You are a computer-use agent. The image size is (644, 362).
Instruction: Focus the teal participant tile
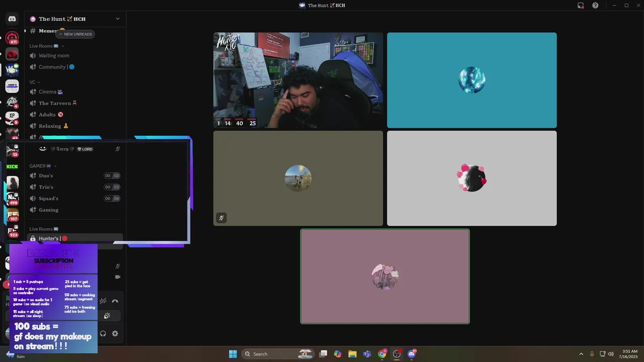(x=472, y=80)
